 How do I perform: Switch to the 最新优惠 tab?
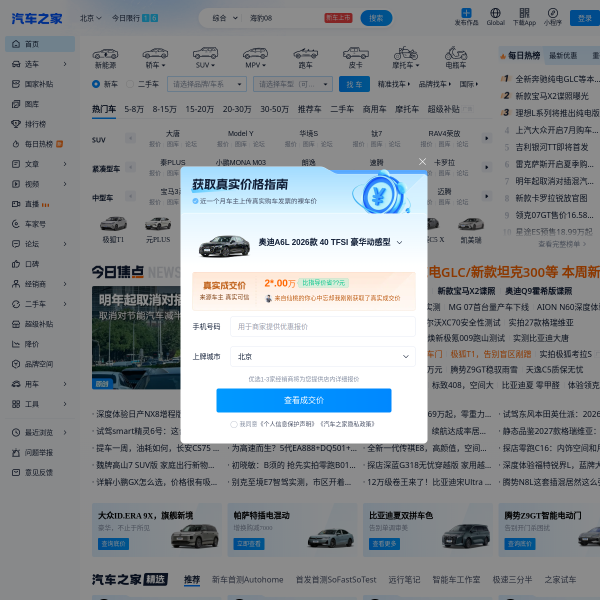tap(563, 55)
